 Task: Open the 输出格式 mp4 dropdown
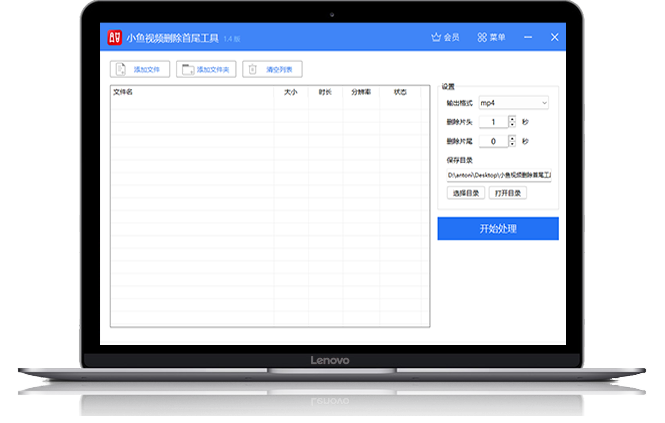(514, 103)
